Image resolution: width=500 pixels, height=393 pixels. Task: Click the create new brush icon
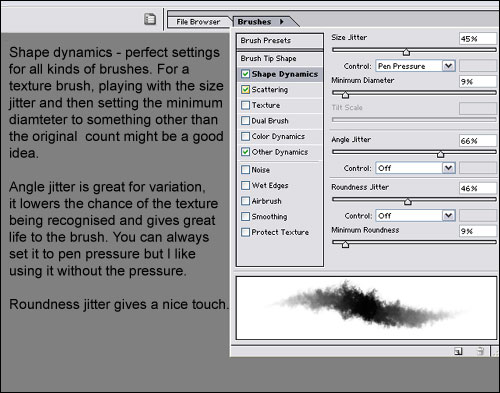tap(458, 351)
